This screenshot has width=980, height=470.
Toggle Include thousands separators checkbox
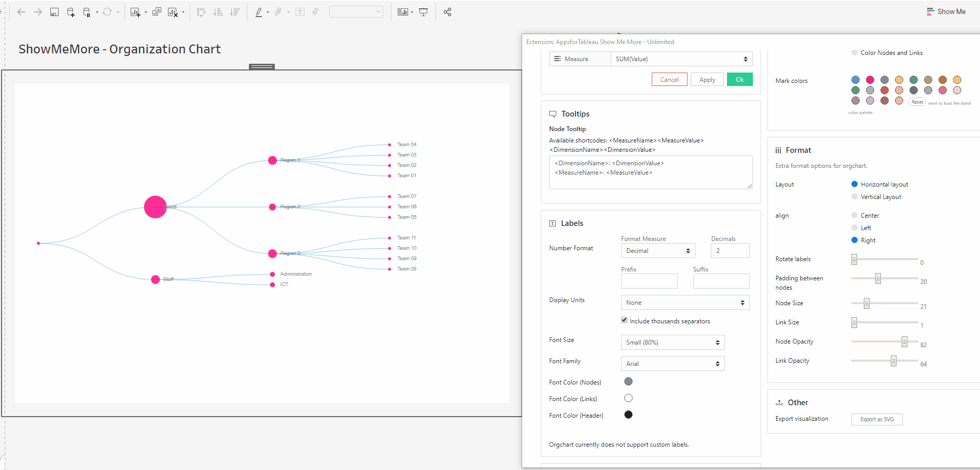[624, 320]
